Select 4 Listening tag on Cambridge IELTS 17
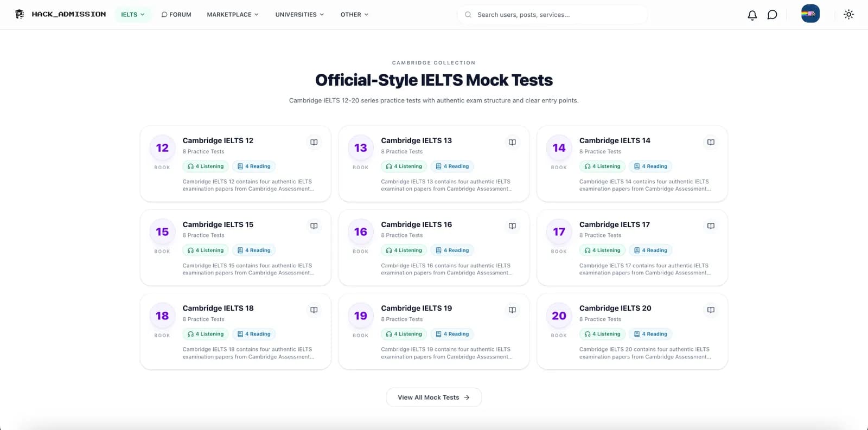The image size is (868, 430). (x=602, y=251)
